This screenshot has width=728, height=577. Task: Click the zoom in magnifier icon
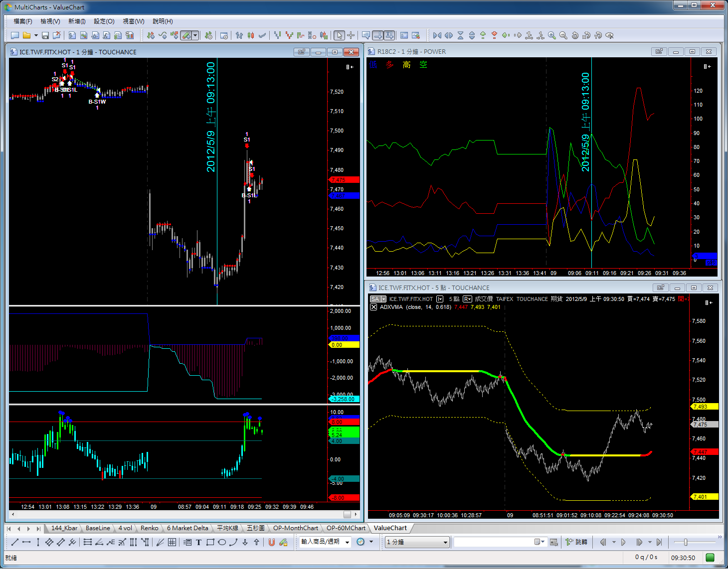pyautogui.click(x=552, y=35)
